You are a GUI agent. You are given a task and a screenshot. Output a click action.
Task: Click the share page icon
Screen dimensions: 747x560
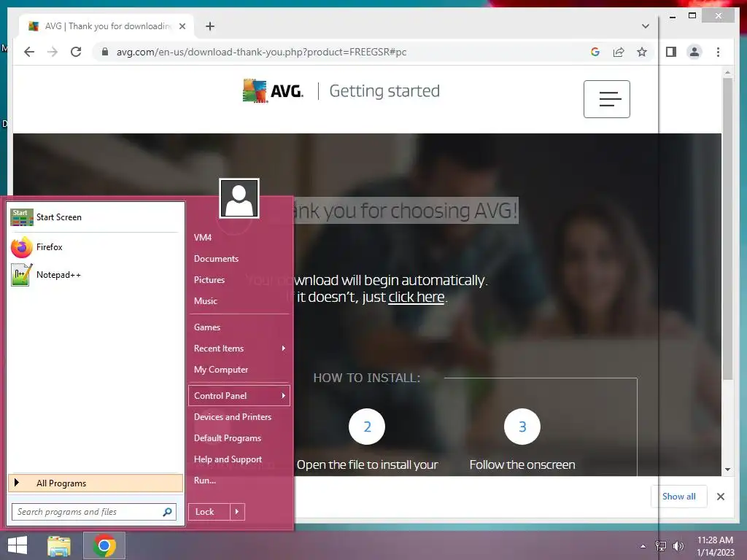(619, 52)
